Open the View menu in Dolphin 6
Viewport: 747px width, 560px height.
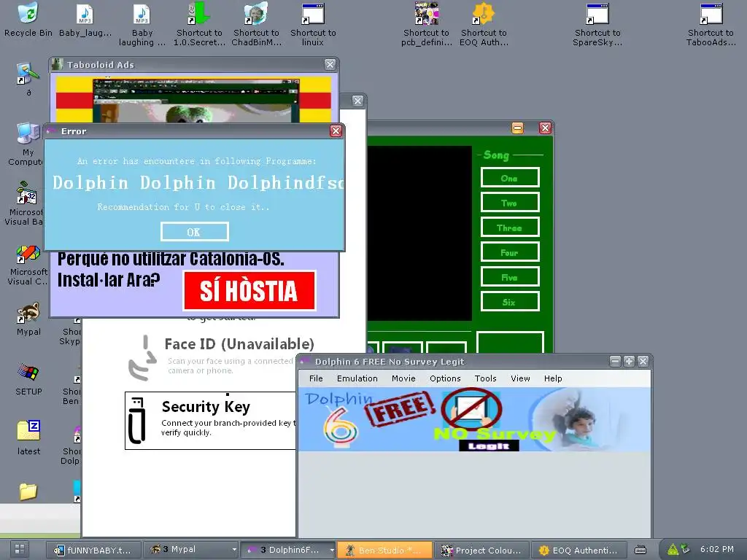coord(520,378)
